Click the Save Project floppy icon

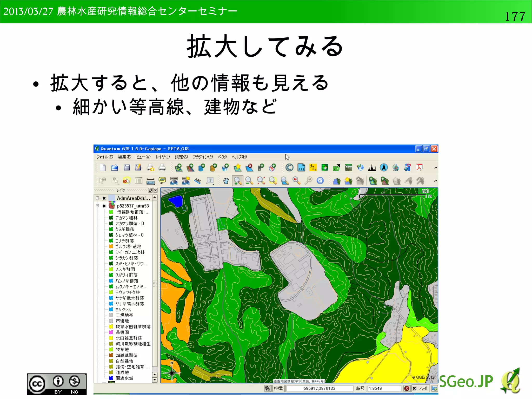(x=127, y=168)
